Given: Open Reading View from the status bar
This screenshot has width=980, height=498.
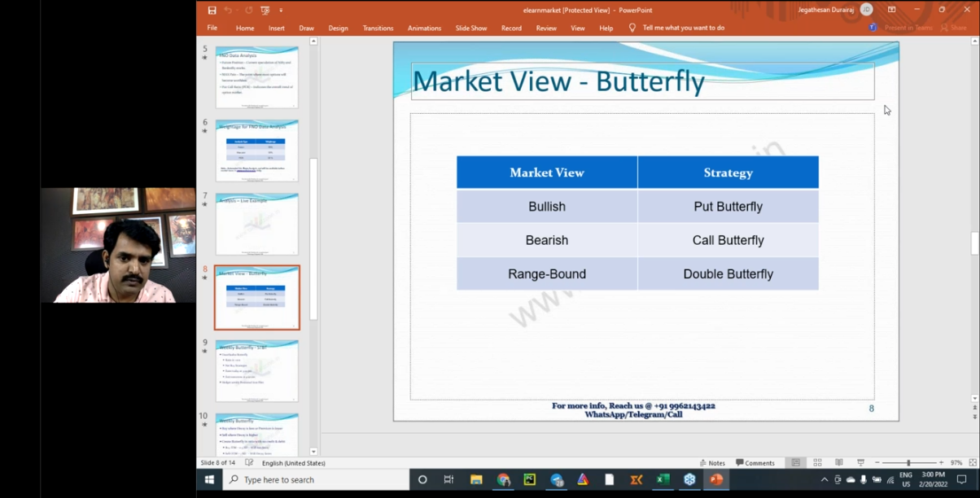Looking at the screenshot, I should 838,462.
